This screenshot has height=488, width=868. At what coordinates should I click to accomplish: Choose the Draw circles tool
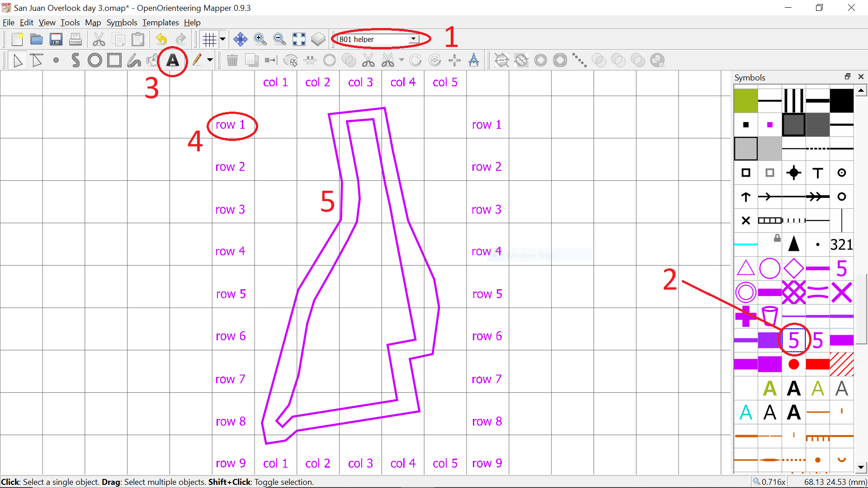pos(95,60)
